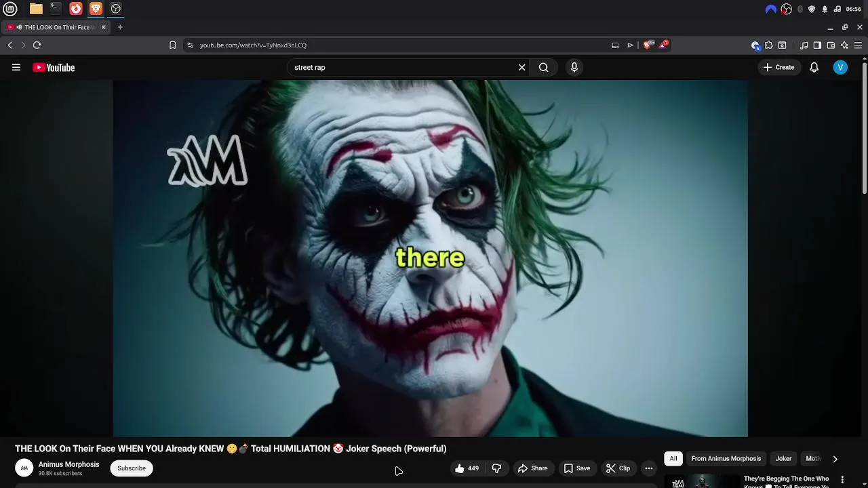
Task: Open the Animus Morphosis channel avatar
Action: (x=24, y=468)
